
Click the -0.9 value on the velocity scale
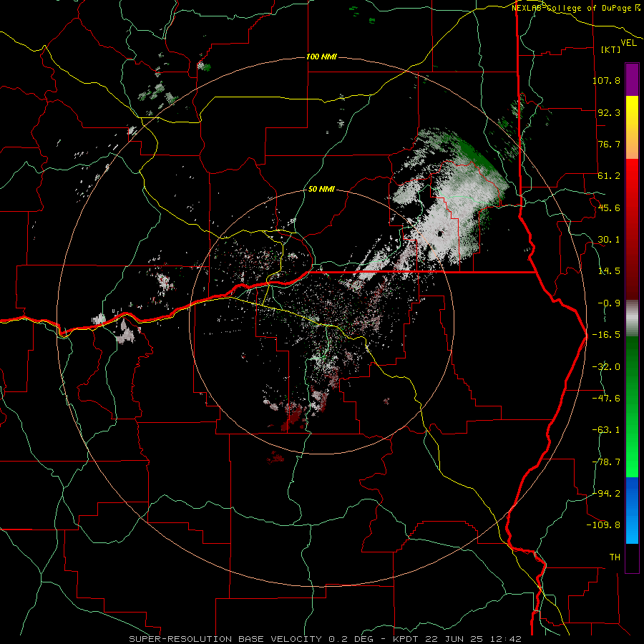609,303
